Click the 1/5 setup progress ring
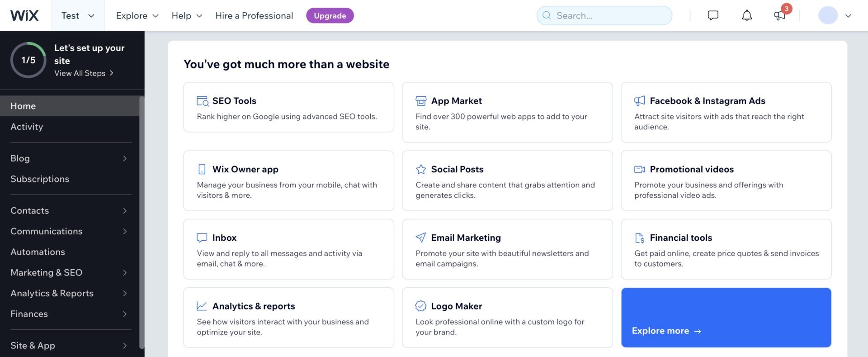Screen dimensions: 868x357 coord(28,59)
